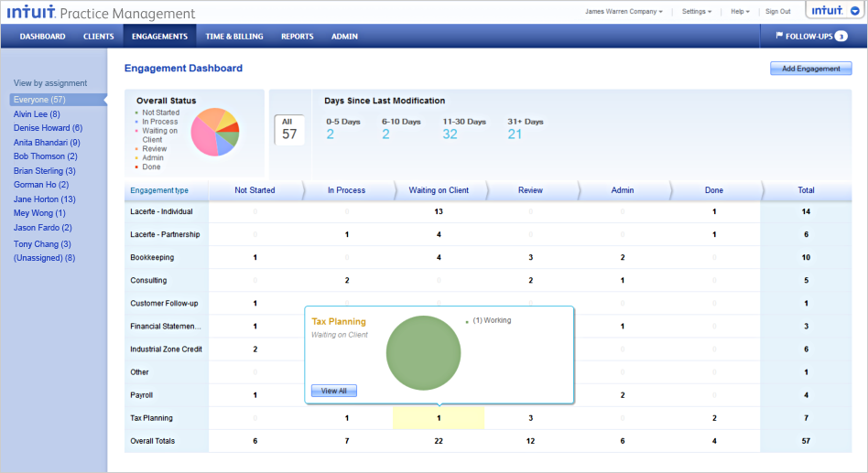This screenshot has width=868, height=473.
Task: Sort by Waiting on Client column header
Action: 439,190
